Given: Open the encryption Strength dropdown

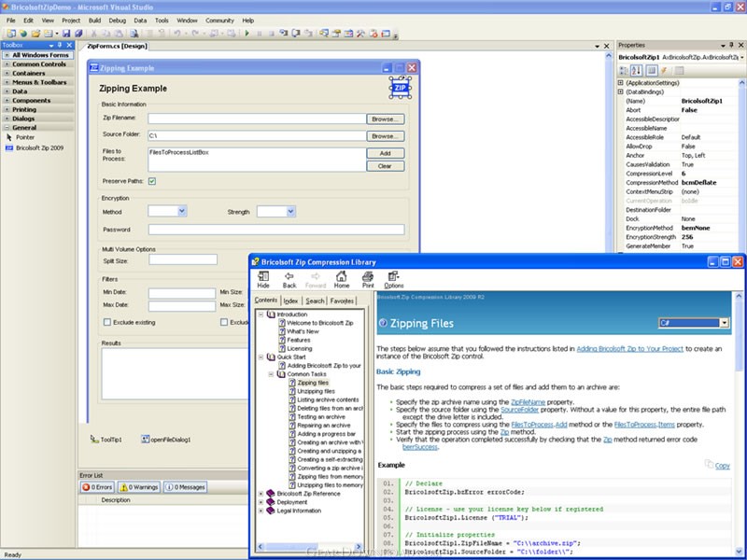Looking at the screenshot, I should tap(290, 212).
